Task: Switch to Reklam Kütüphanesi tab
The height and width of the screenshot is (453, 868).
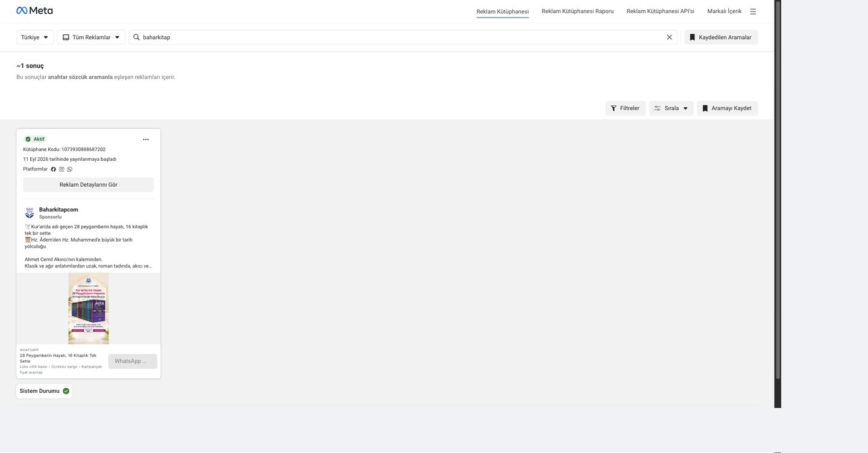Action: [502, 11]
